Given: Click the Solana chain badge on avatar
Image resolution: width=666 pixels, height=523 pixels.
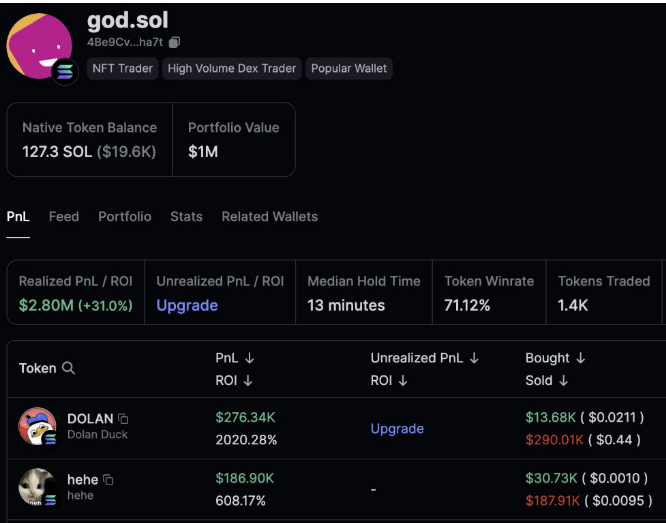Looking at the screenshot, I should pos(65,72).
